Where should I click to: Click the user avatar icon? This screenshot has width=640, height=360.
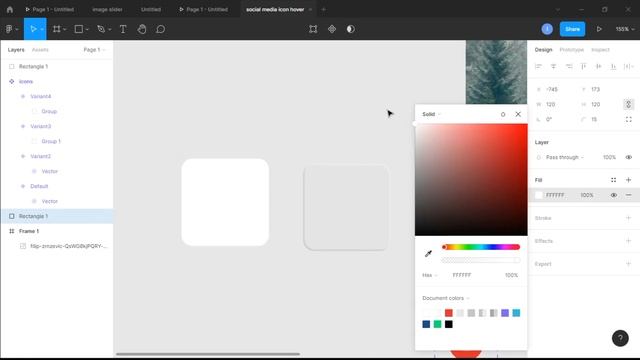pyautogui.click(x=547, y=29)
